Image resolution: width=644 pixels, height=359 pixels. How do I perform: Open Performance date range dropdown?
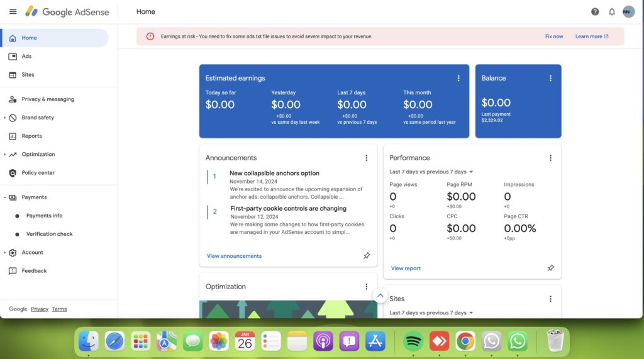(x=431, y=172)
